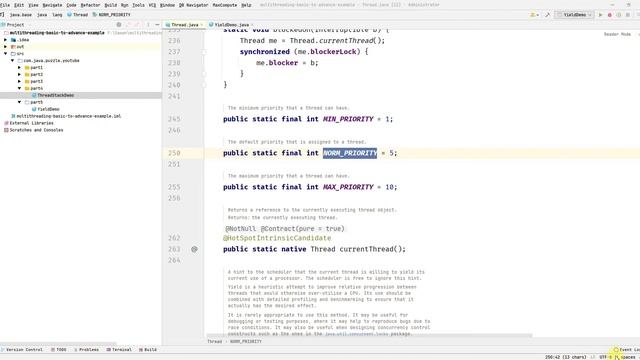Image resolution: width=640 pixels, height=360 pixels.
Task: Open the MaxCompute menu
Action: (x=224, y=5)
